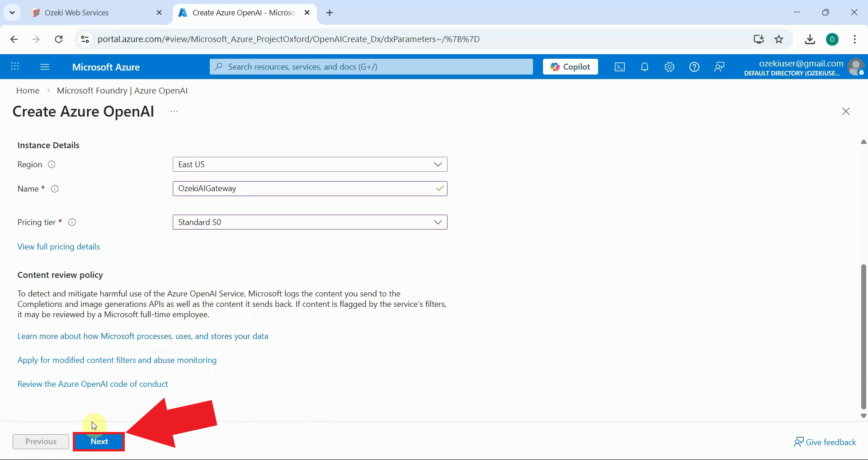The height and width of the screenshot is (460, 868).
Task: Launch Copilot from the header
Action: [570, 67]
